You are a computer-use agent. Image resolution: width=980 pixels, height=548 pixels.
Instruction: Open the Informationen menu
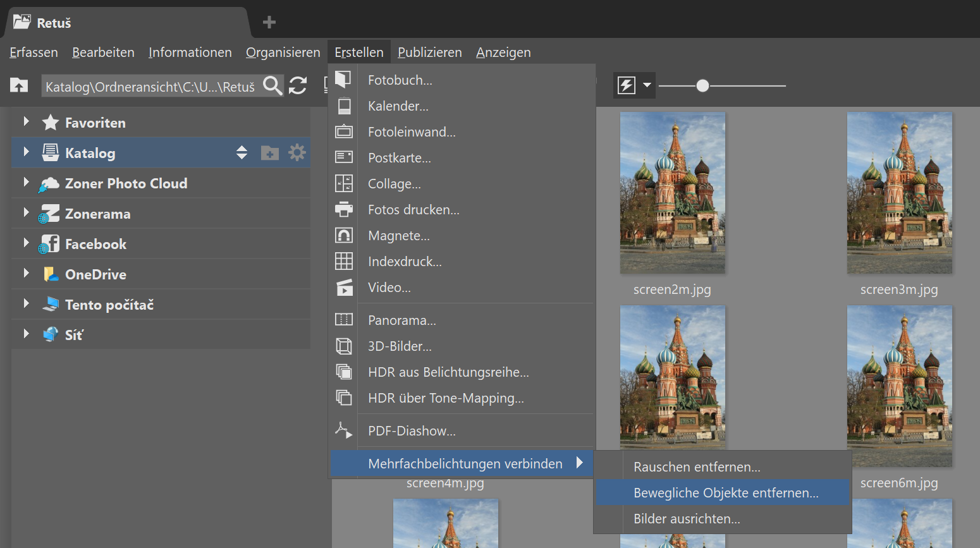pos(190,52)
